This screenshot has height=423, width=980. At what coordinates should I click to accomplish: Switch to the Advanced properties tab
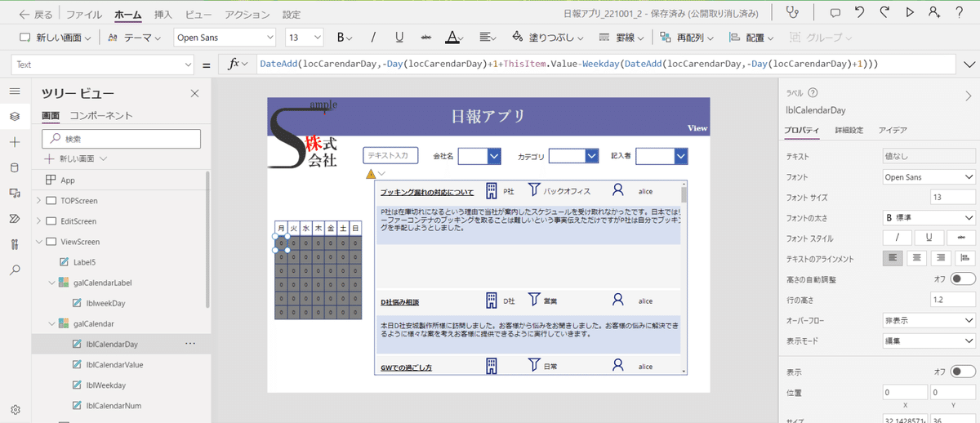tap(849, 131)
